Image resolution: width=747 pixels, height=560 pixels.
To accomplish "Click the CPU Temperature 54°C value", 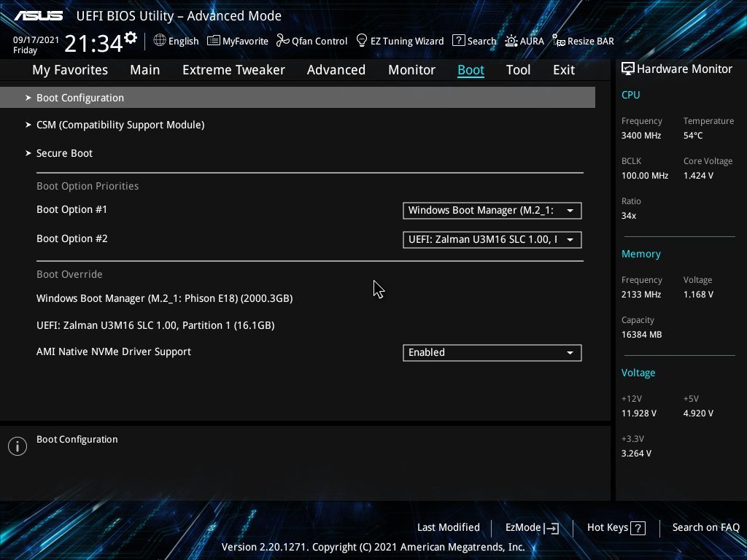I will pos(693,136).
